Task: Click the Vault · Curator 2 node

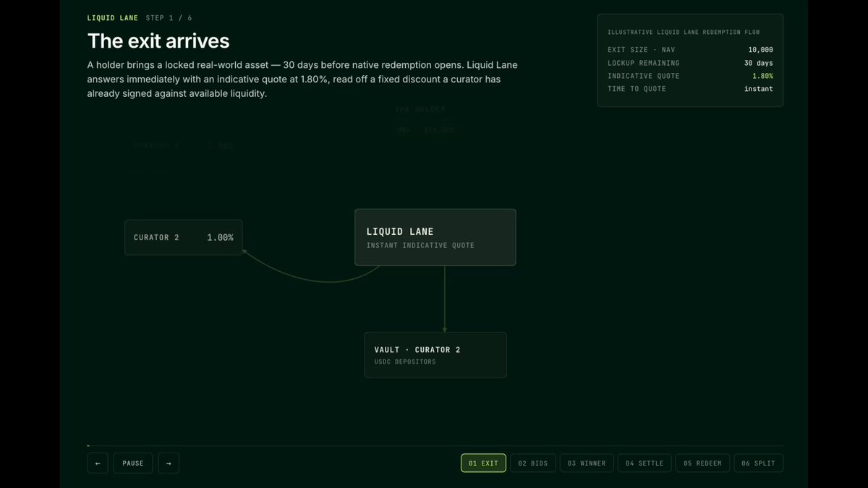Action: click(x=435, y=355)
